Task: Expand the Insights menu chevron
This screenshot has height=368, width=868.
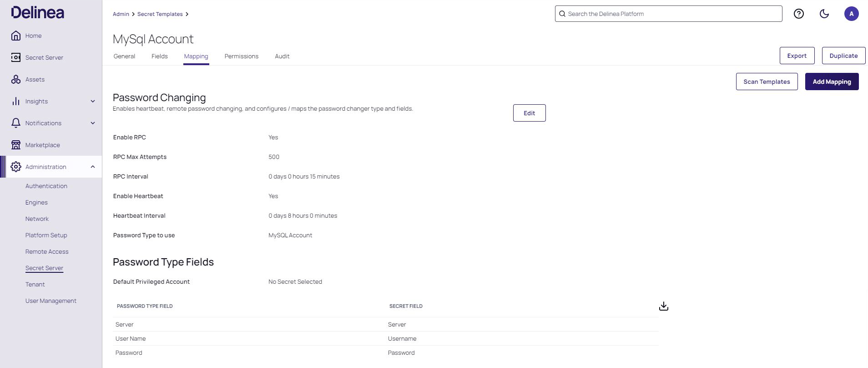Action: [93, 101]
